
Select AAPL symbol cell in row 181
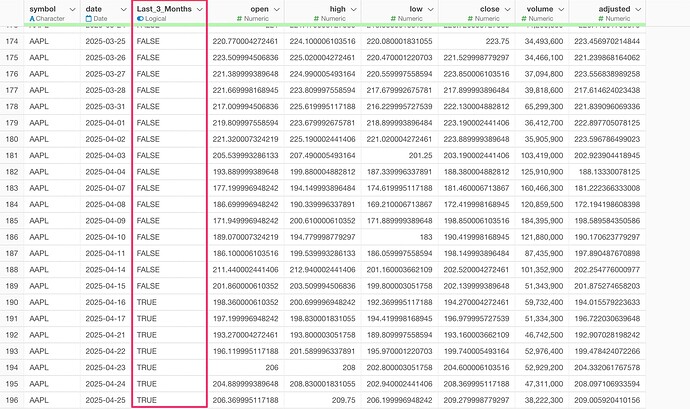pos(39,155)
